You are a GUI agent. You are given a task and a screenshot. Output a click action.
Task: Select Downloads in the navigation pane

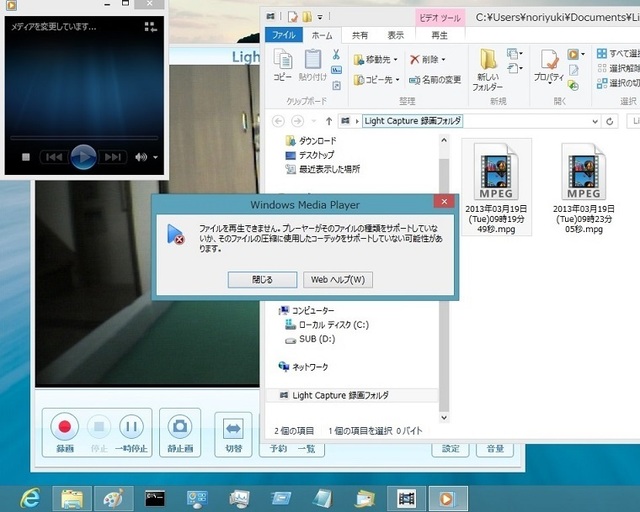tap(311, 141)
